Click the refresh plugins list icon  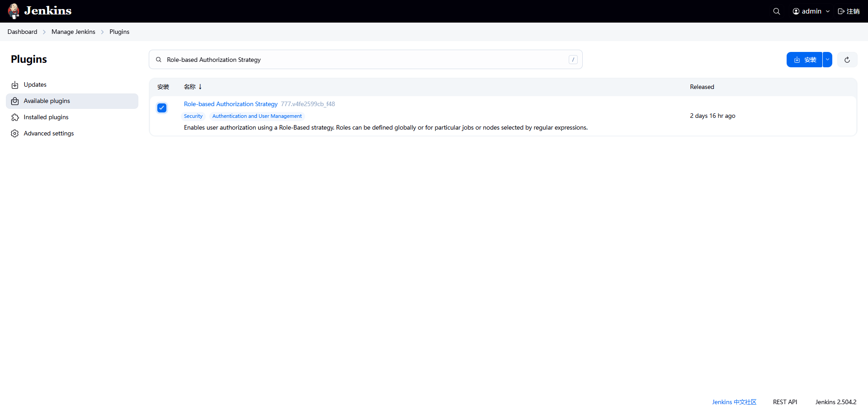coord(847,60)
